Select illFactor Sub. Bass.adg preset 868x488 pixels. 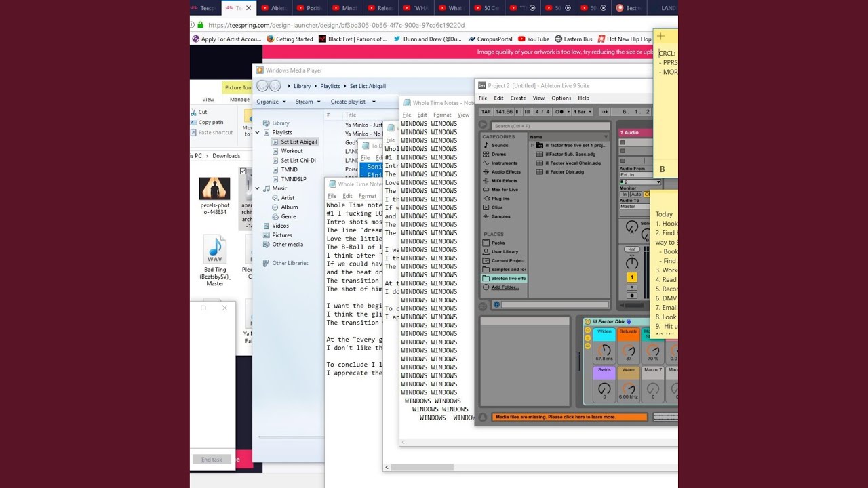[568, 154]
